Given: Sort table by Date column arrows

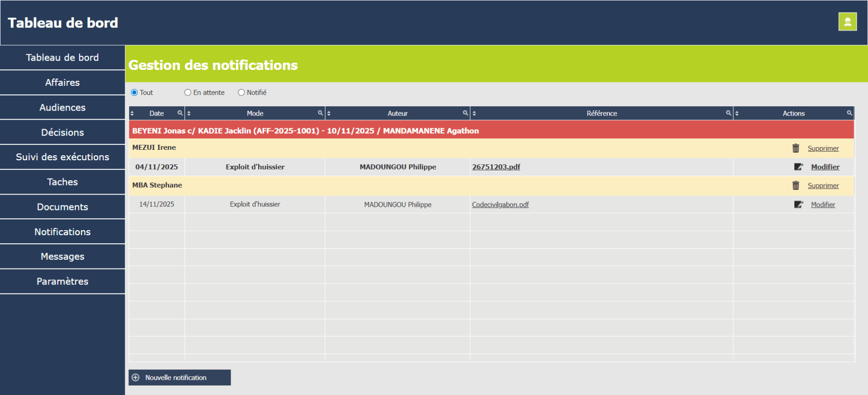Looking at the screenshot, I should click(132, 114).
